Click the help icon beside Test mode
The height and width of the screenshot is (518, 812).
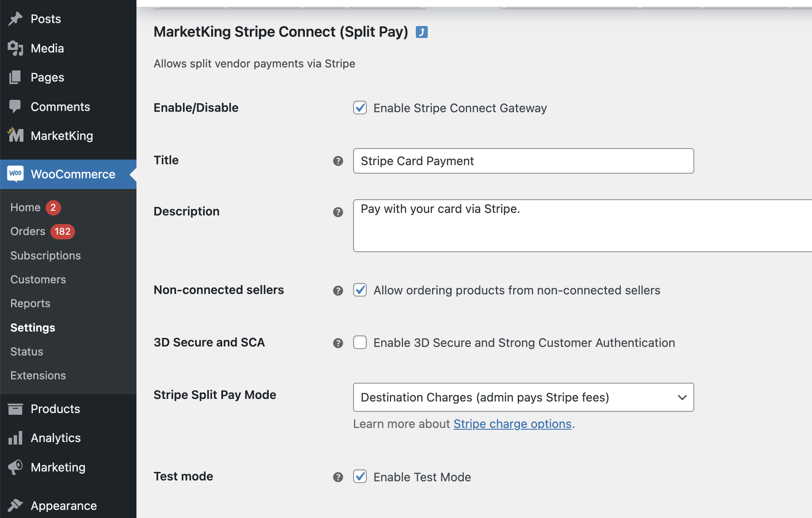coord(338,477)
